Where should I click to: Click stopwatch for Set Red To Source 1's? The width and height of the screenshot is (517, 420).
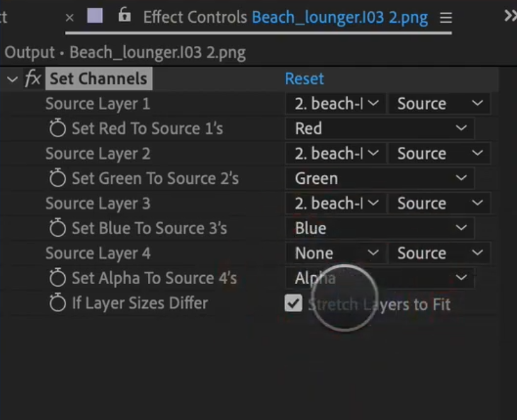point(58,129)
